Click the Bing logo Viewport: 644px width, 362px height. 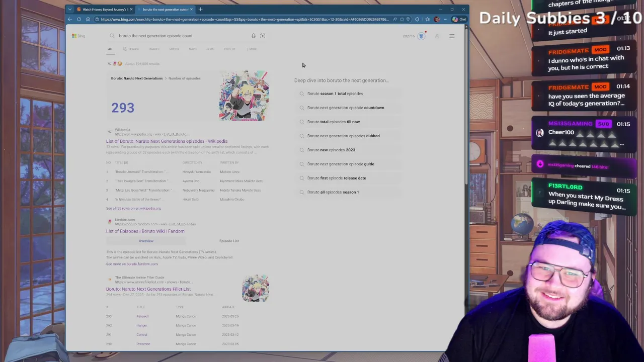pyautogui.click(x=78, y=36)
